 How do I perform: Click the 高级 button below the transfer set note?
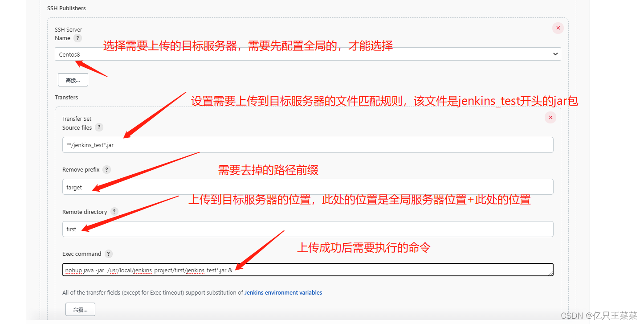tap(80, 310)
